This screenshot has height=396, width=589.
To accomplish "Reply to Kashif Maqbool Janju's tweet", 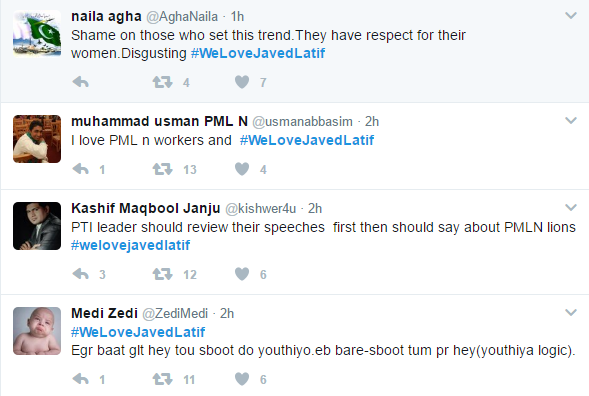I will click(x=80, y=274).
